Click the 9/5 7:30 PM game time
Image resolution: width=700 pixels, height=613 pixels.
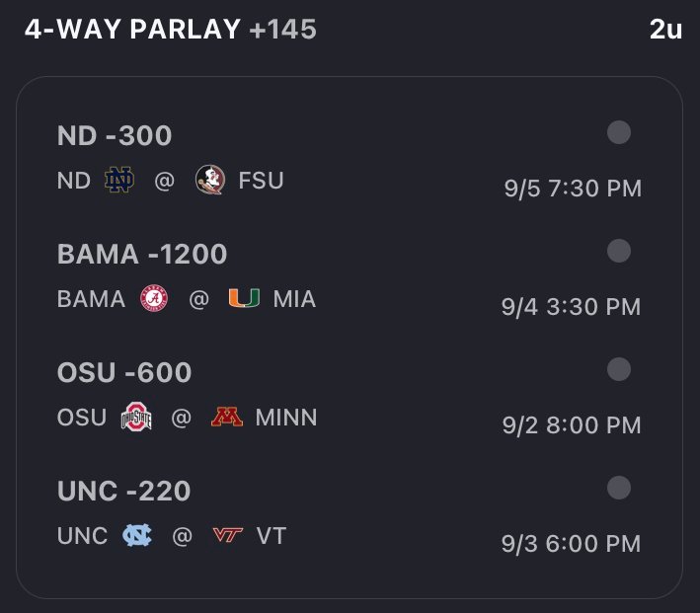pyautogui.click(x=573, y=188)
